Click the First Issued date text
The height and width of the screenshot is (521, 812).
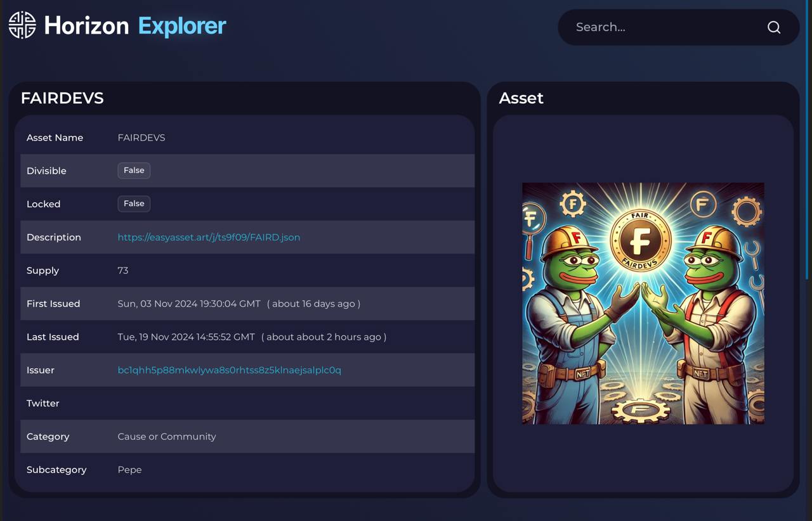189,304
